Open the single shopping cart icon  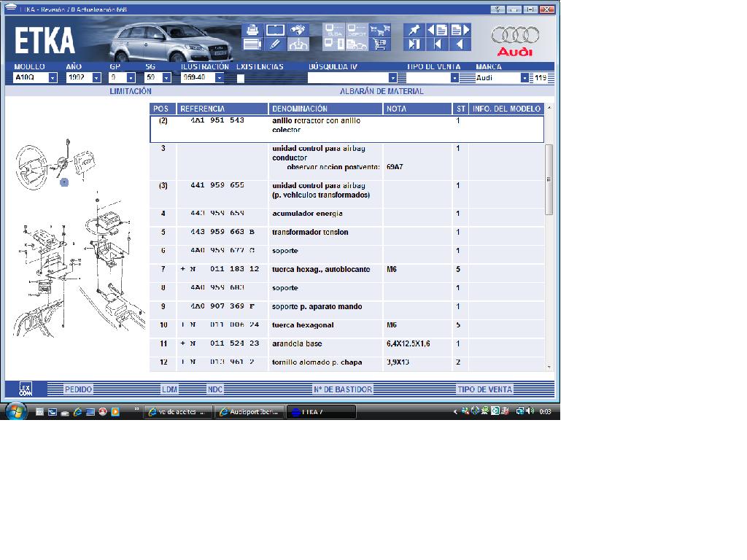point(379,44)
